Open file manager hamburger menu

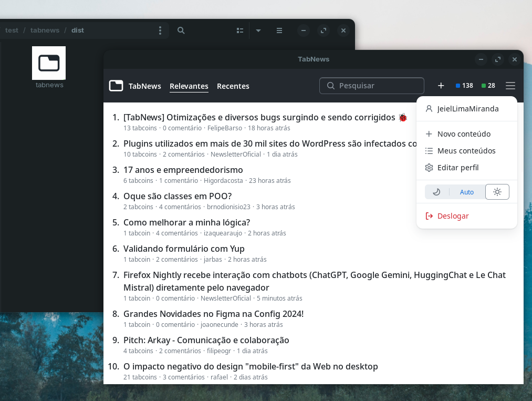279,30
